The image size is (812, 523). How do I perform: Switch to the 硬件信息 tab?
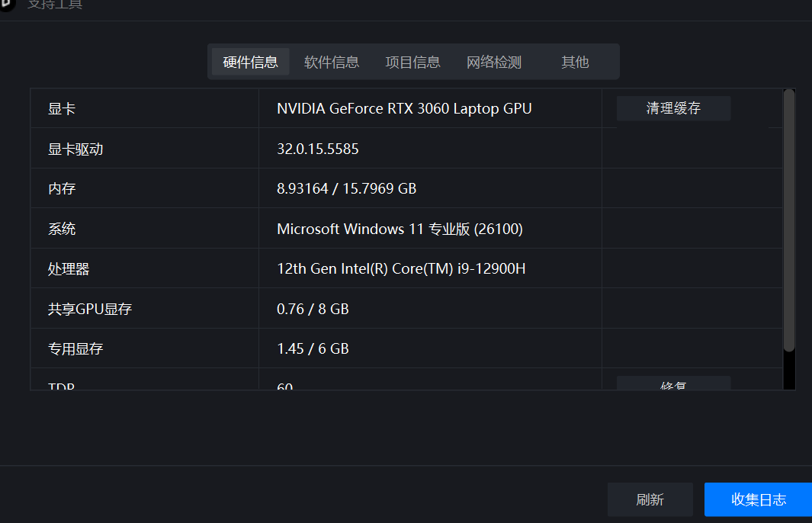[250, 62]
